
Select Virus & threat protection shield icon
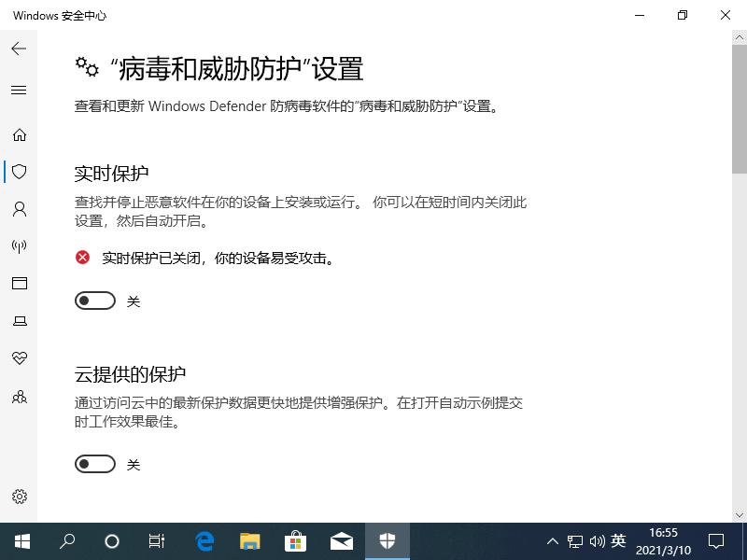tap(19, 172)
